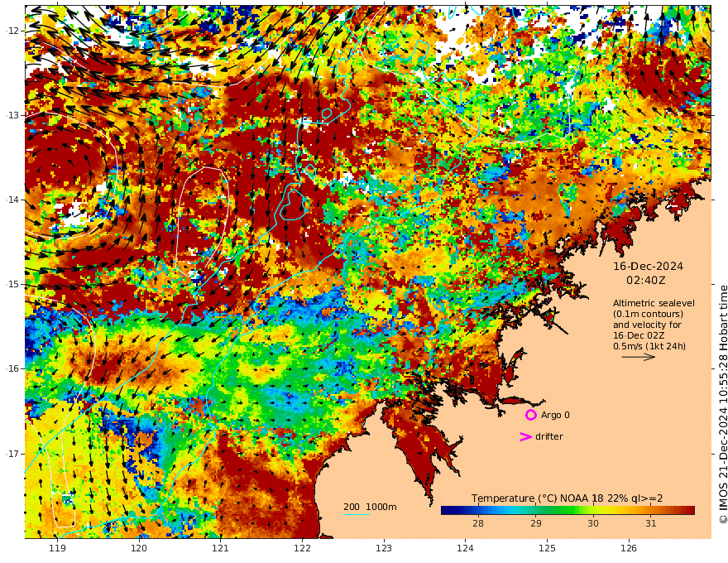Click the temperature color scale bar
Screen dimensions: 728x563
tap(568, 510)
